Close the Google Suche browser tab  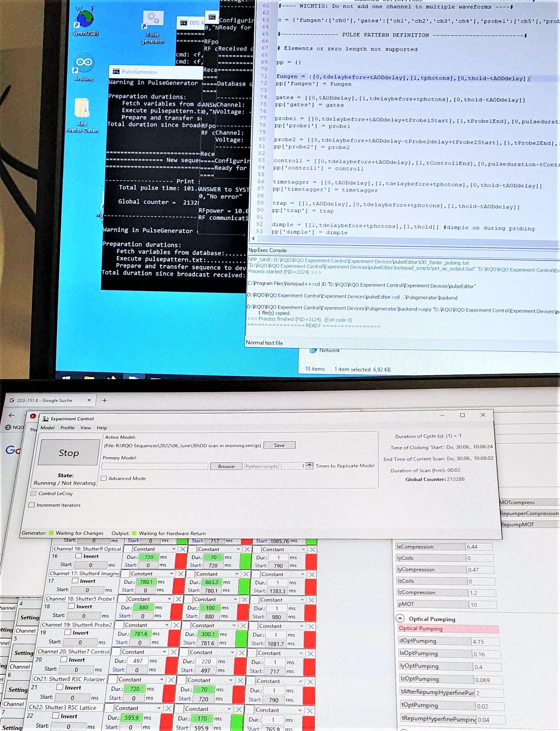(x=89, y=400)
